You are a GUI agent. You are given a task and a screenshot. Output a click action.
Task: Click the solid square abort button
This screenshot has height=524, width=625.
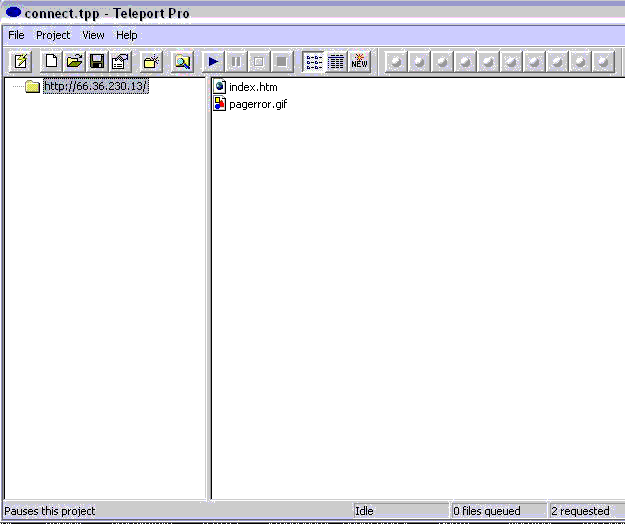click(282, 61)
